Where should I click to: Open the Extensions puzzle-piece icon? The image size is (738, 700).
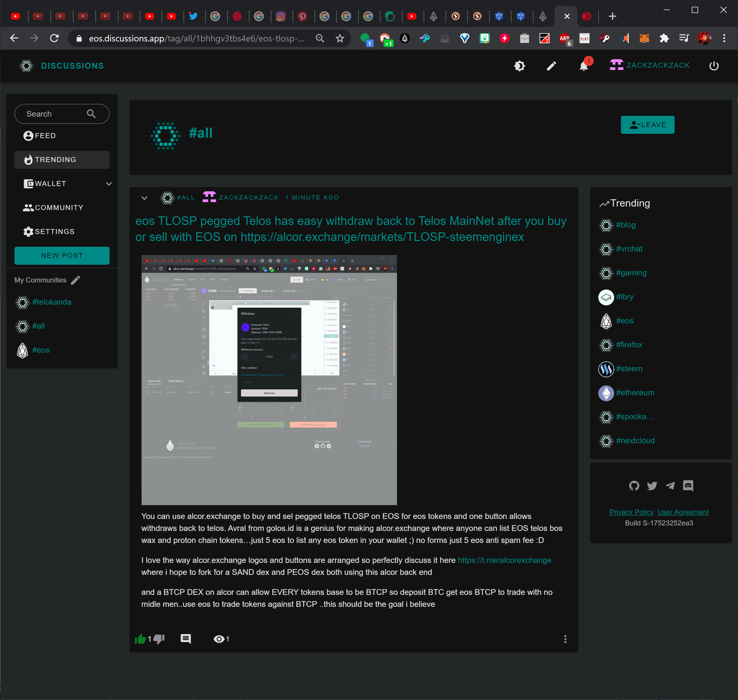click(x=664, y=38)
